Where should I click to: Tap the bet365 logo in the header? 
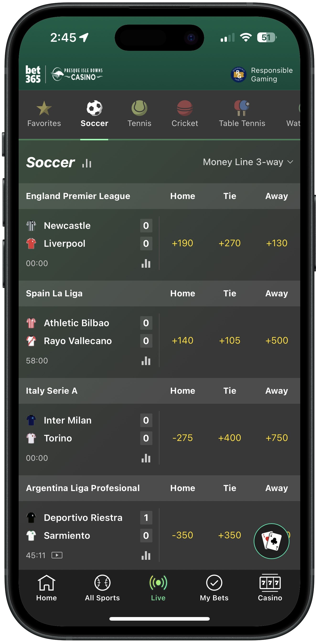click(x=33, y=74)
